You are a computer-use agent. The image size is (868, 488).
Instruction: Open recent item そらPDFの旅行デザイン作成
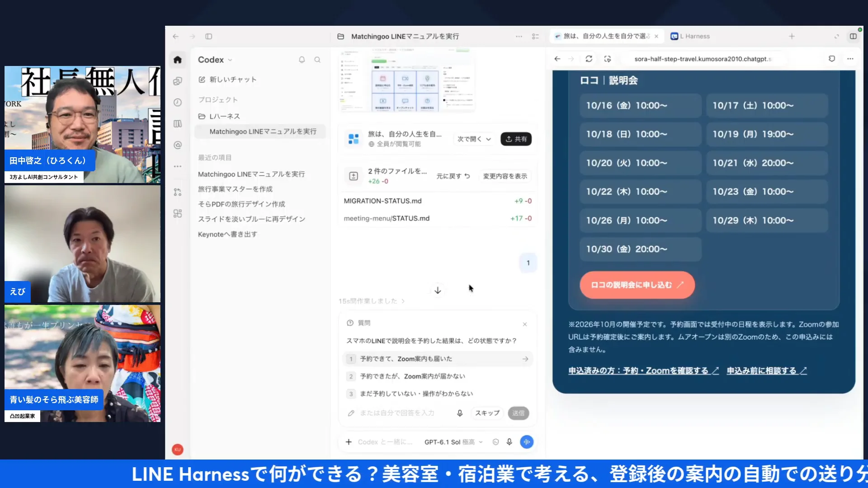click(x=241, y=204)
